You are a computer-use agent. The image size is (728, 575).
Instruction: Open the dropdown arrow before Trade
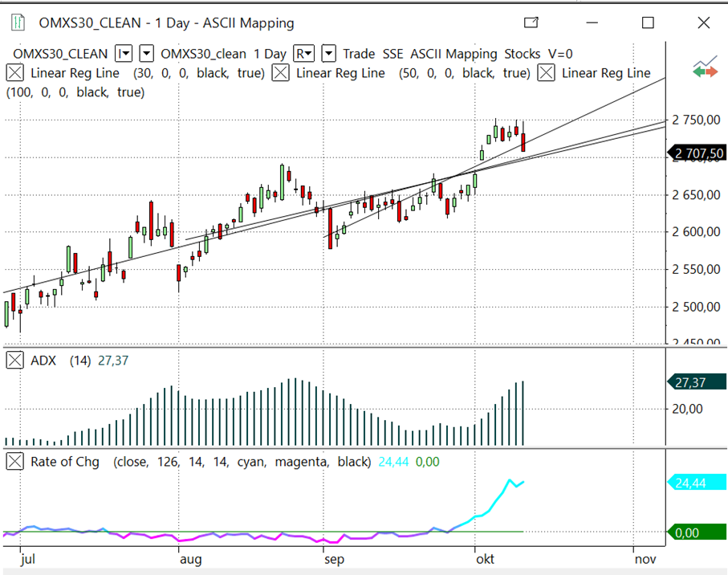tap(328, 54)
